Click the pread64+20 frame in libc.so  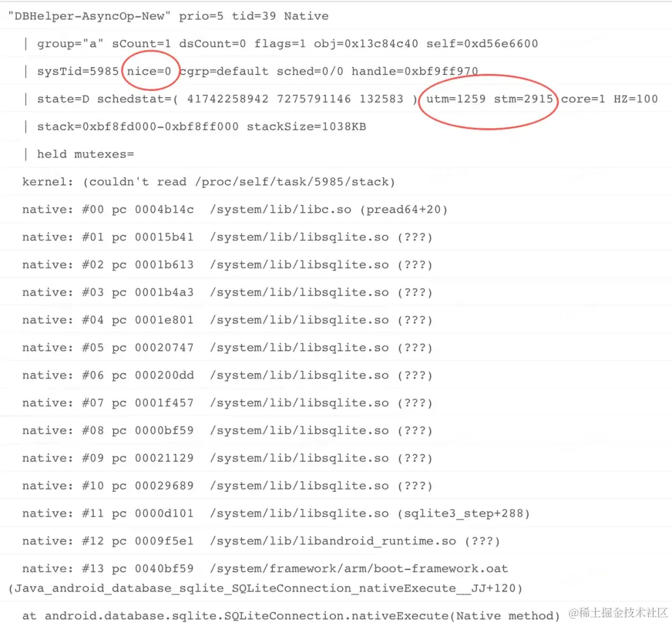(404, 210)
